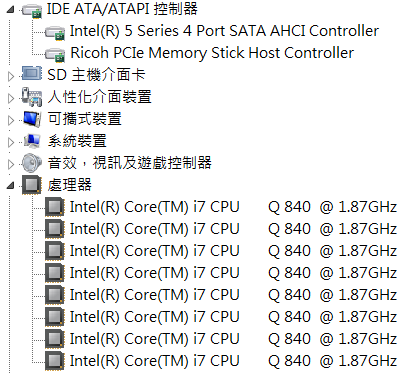
Task: Expand the 音效，視訊及遊戲控制器 category
Action: [11, 164]
